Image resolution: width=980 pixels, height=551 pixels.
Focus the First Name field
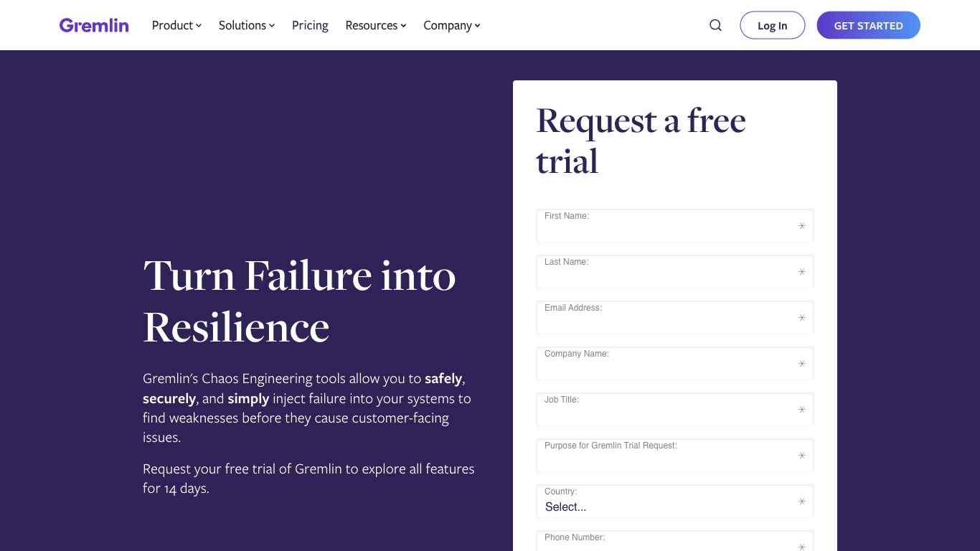tap(675, 226)
